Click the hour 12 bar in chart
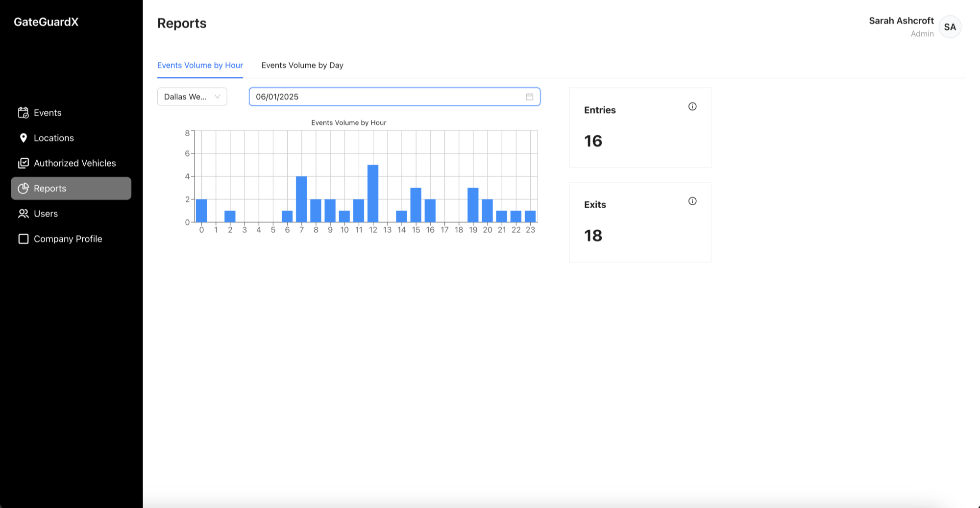980x508 pixels. pos(373,194)
